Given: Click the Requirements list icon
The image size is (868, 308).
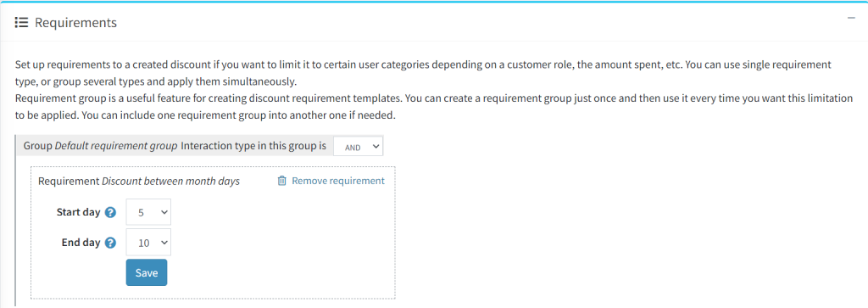Looking at the screenshot, I should tap(21, 23).
